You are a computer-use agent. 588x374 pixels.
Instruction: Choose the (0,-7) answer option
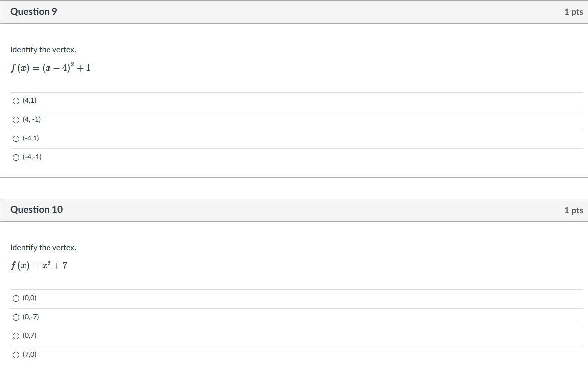coord(16,317)
